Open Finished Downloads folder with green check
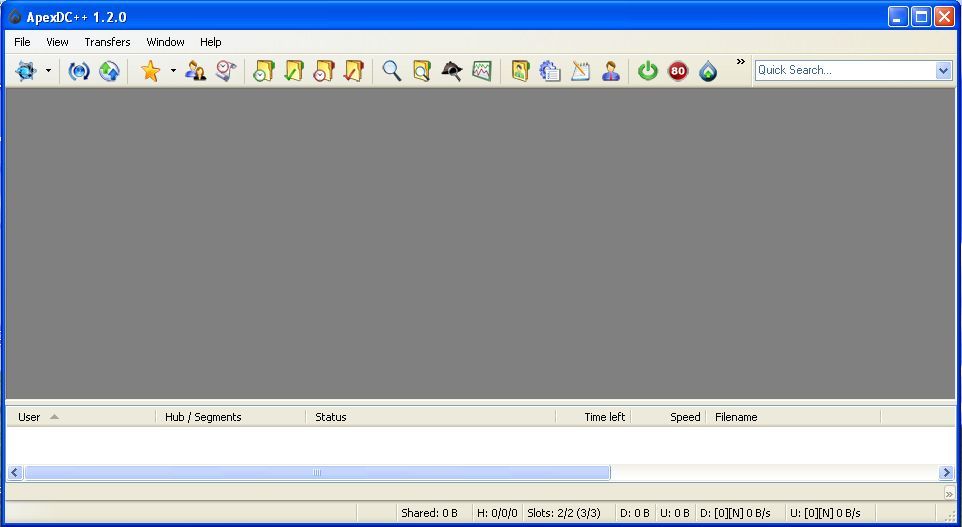The width and height of the screenshot is (962, 527). point(294,71)
